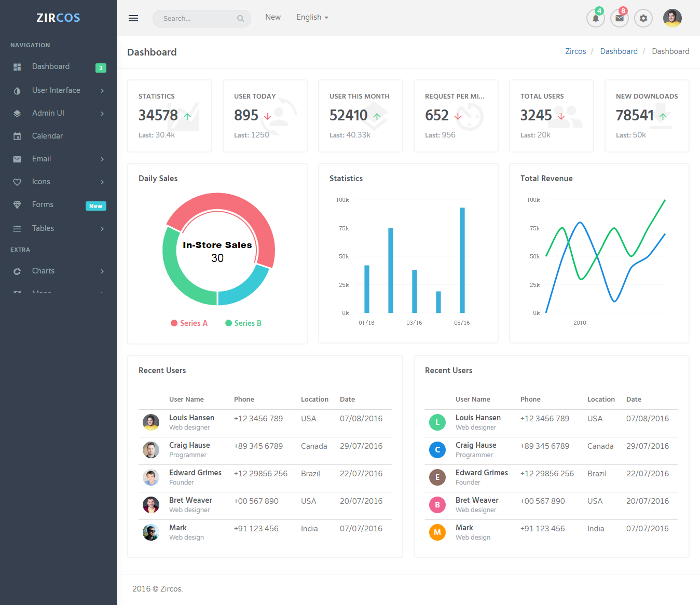Click the ZIRCOS logo
700x605 pixels.
(x=58, y=18)
